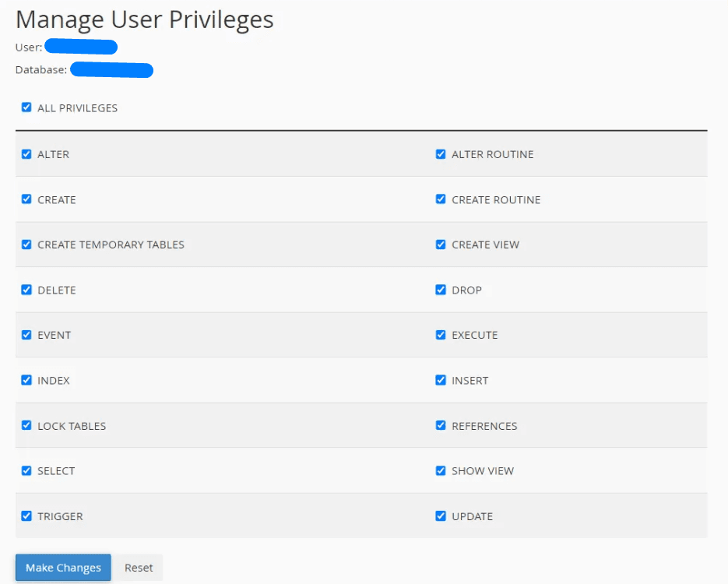This screenshot has height=584, width=728.
Task: Uncheck the SHOW VIEW privilege
Action: coord(441,471)
